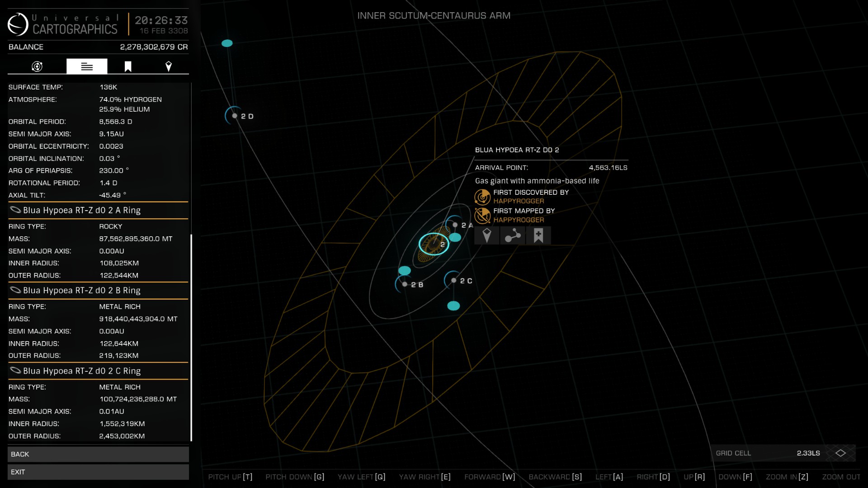
Task: Select the body details list tab
Action: pos(87,66)
